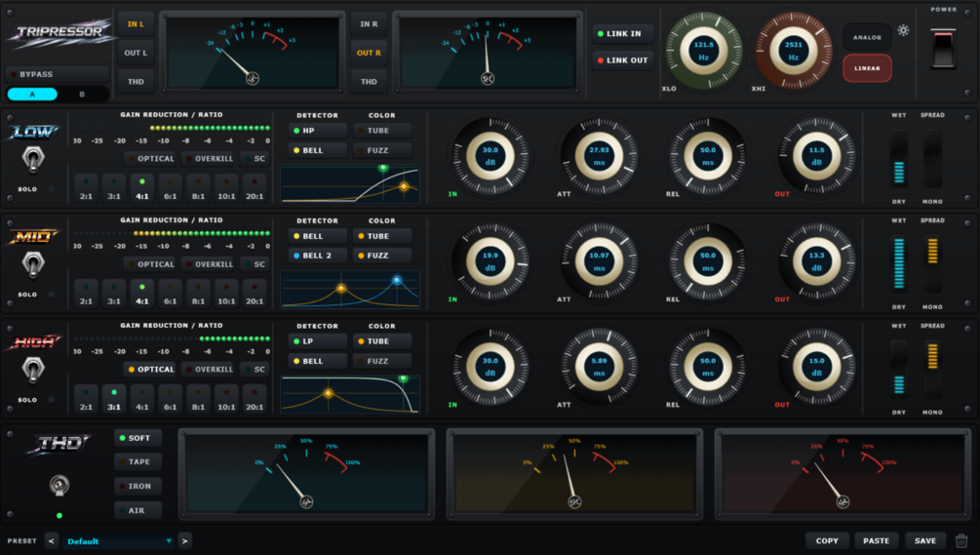Switch to preset slot B
Screen dimensions: 980x555
82,95
